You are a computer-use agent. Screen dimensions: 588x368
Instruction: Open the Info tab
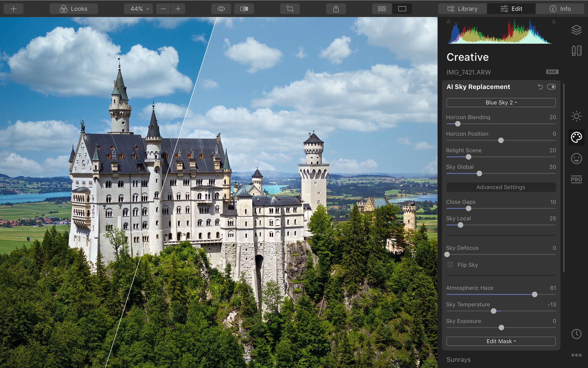click(560, 9)
